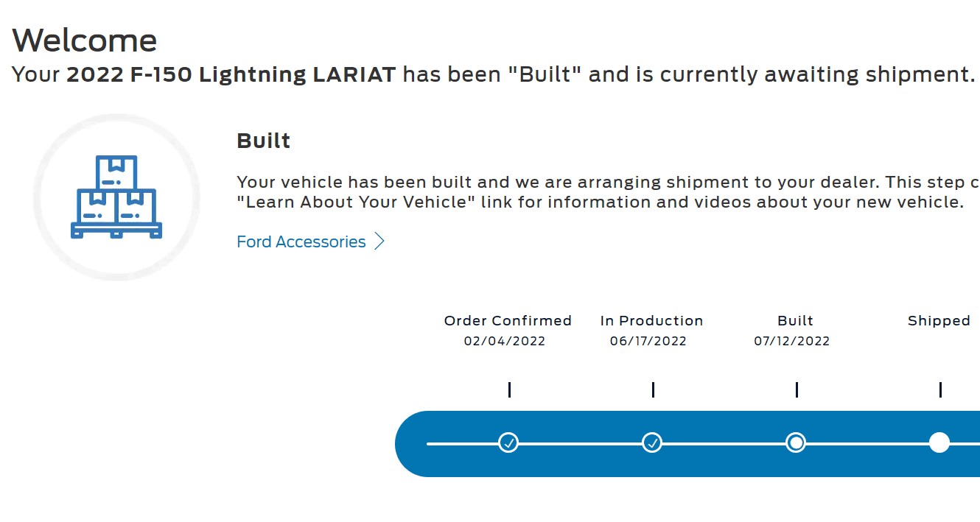
Task: Click the tick mark above Order Confirmed circle
Action: point(509,389)
